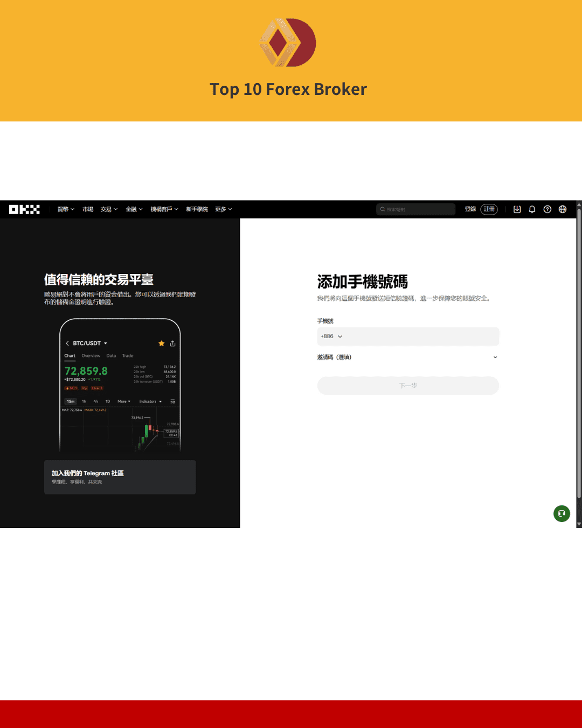Click the page vertical scrollbar
582x728 pixels.
(x=579, y=351)
